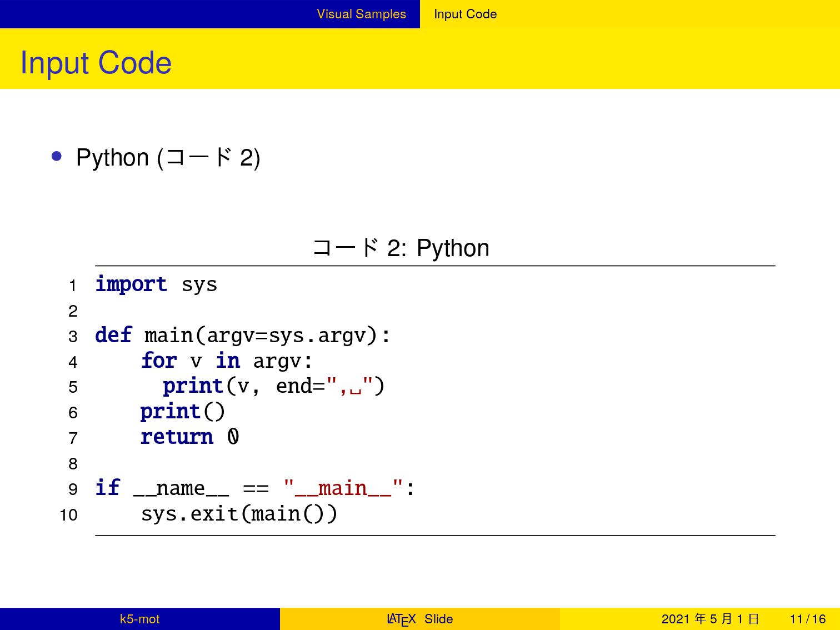Click the if __name__ == "__main__" line

click(x=255, y=488)
